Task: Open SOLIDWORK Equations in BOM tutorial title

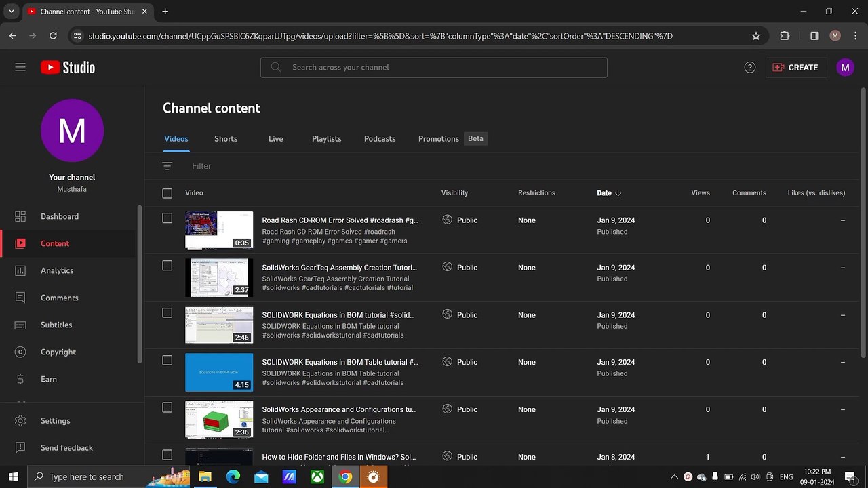Action: pyautogui.click(x=338, y=315)
